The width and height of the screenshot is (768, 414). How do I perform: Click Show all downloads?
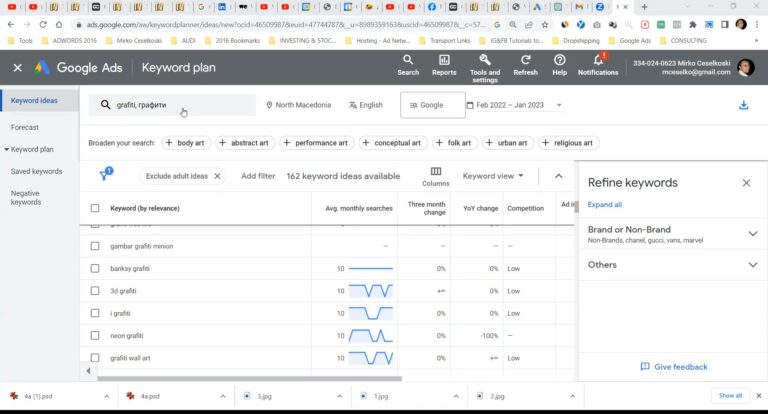click(x=730, y=395)
